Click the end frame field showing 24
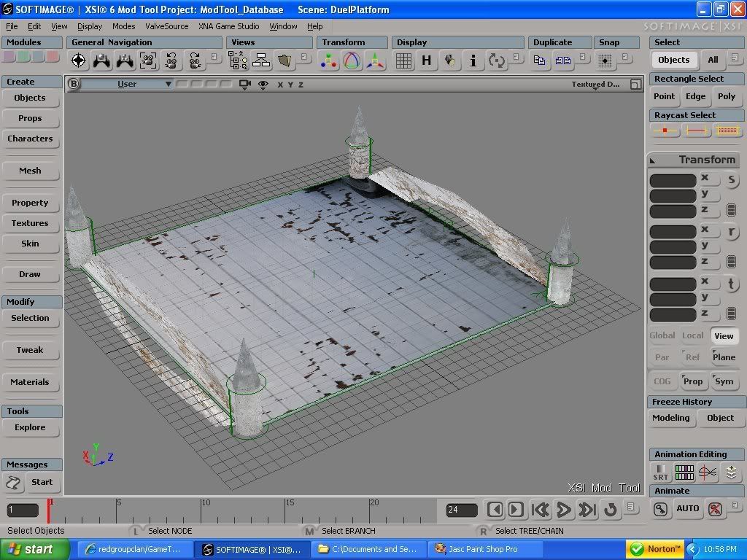 461,510
